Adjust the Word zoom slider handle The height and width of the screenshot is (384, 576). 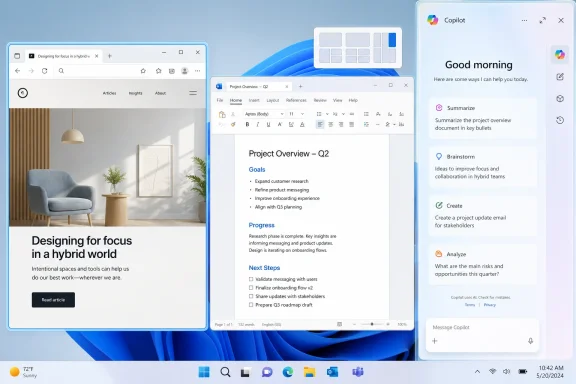coord(372,324)
